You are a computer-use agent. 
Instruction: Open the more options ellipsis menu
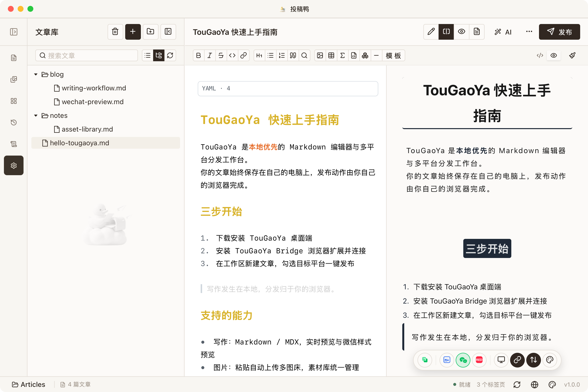[x=529, y=32]
